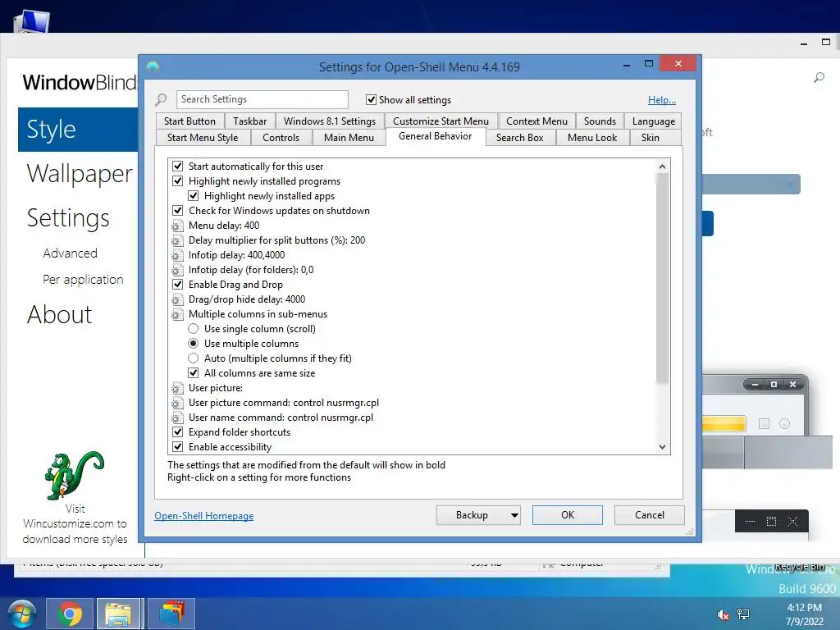Click the gear icon beside Infotip delay (for folders)

[x=177, y=270]
